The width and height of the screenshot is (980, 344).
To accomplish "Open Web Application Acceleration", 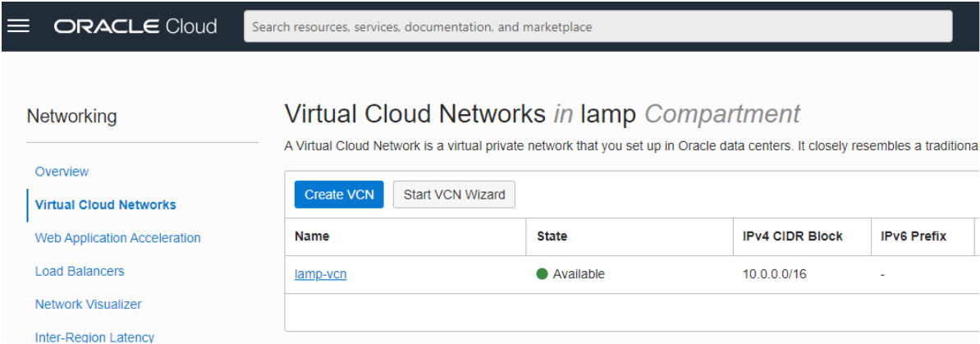I will tap(118, 237).
